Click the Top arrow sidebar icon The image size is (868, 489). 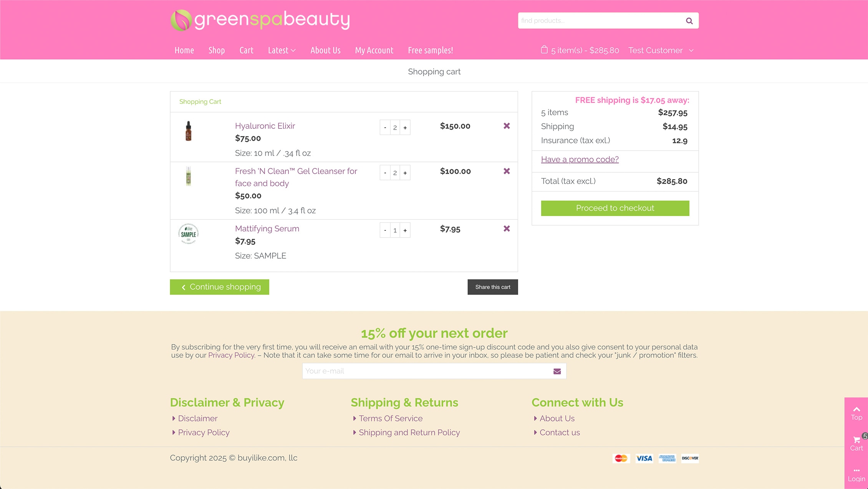coord(856,413)
